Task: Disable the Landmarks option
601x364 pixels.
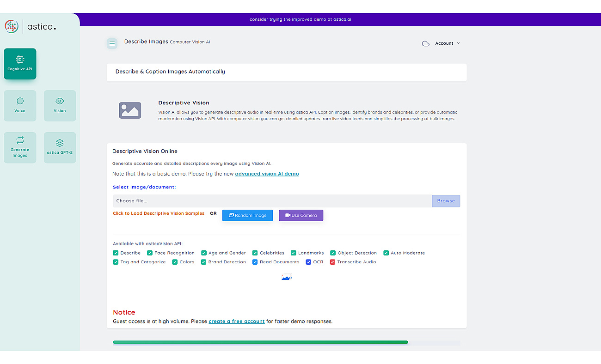Action: click(x=294, y=253)
